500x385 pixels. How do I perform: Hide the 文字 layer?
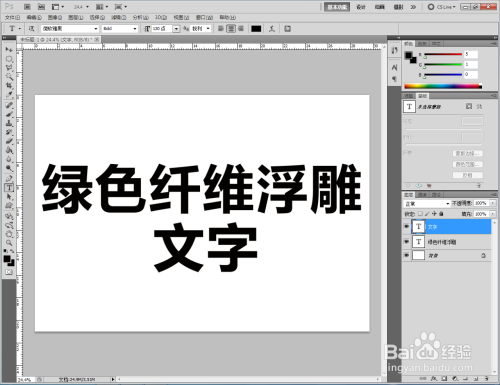coord(407,226)
